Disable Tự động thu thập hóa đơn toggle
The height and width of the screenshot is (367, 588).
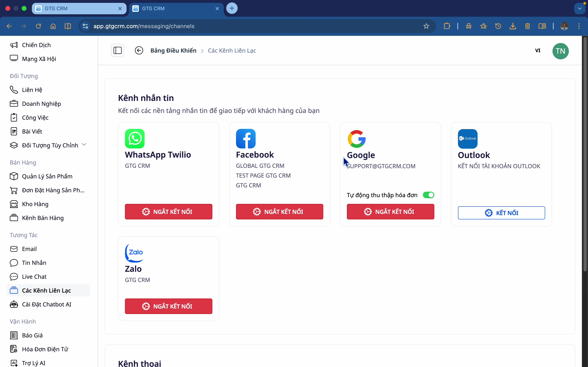pyautogui.click(x=428, y=195)
